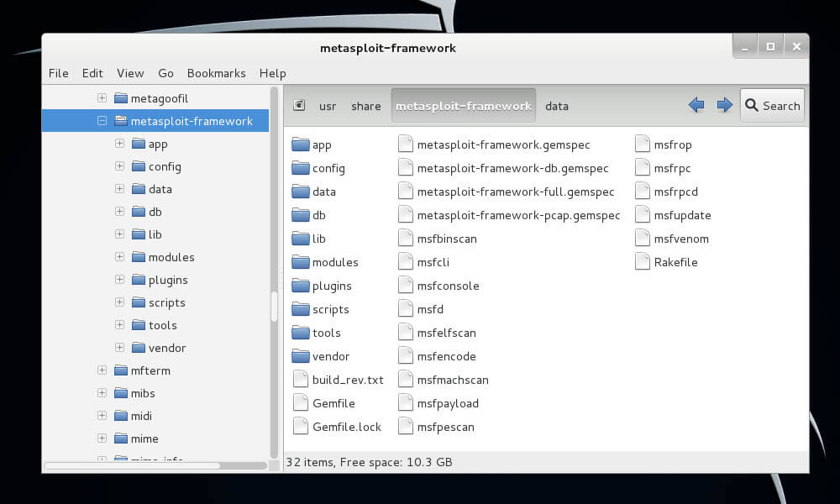Expand the plugins folder in sidebar tree
The height and width of the screenshot is (504, 840).
[x=119, y=280]
